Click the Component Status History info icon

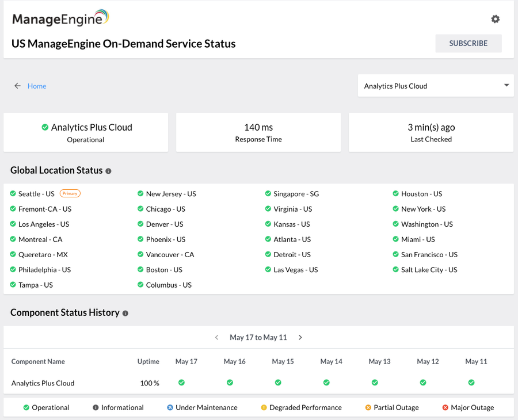pos(125,314)
